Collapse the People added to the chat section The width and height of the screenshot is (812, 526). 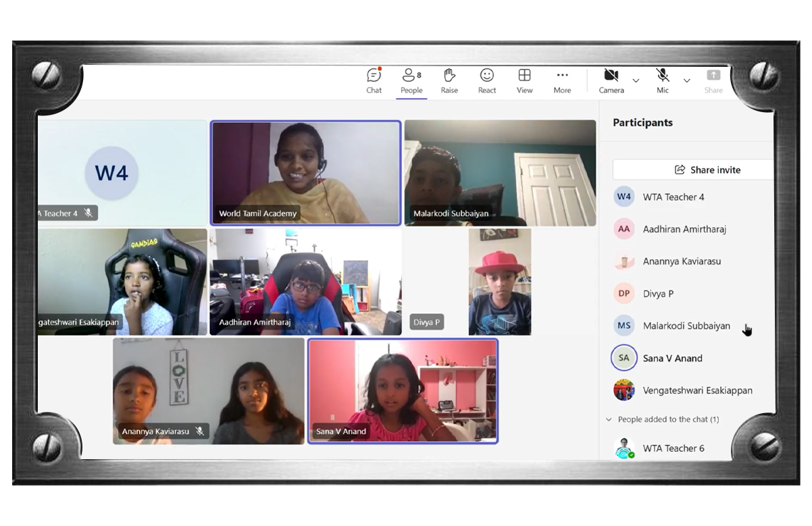(609, 419)
